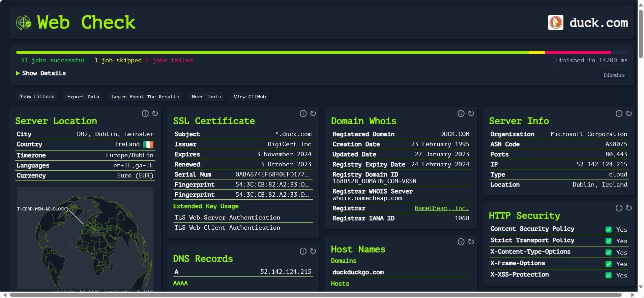Dismiss the job status banner
The width and height of the screenshot is (644, 298).
coord(614,75)
